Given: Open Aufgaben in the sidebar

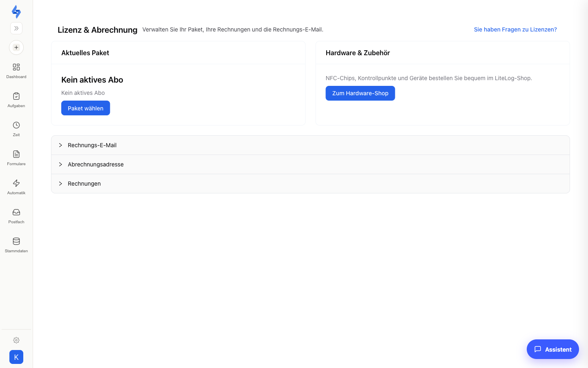Looking at the screenshot, I should pos(16,100).
